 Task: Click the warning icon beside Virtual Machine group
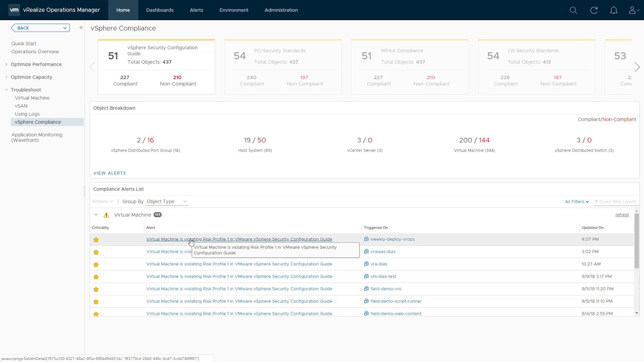(106, 215)
